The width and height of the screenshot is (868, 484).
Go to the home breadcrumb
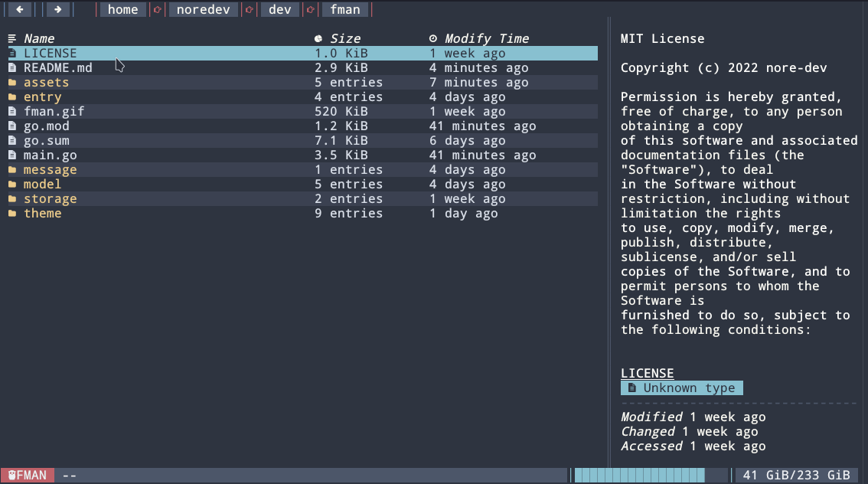pyautogui.click(x=123, y=9)
